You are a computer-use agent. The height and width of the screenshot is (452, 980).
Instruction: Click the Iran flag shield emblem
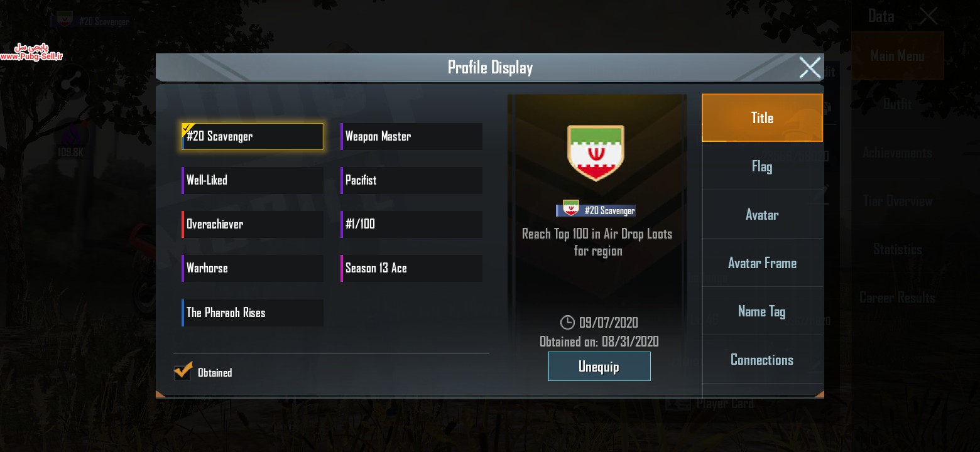pos(596,153)
